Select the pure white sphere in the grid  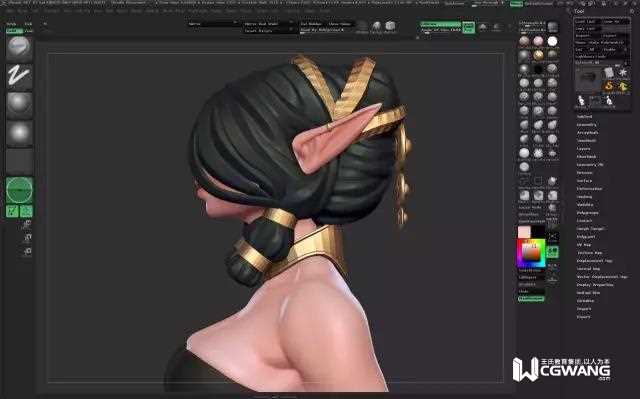pyautogui.click(x=552, y=41)
